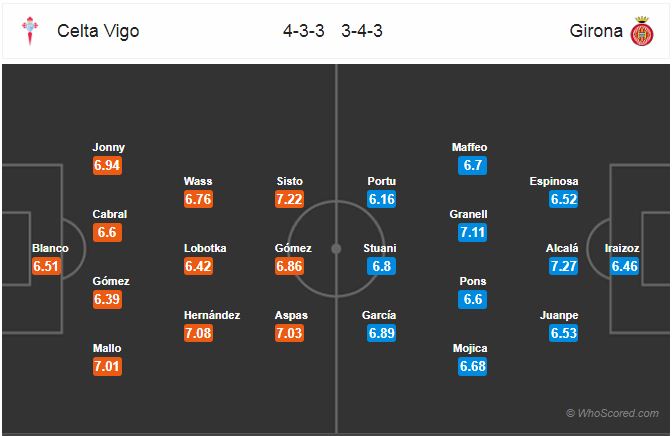Select Lobotka's 6.42 rating badge
672x436 pixels.
198,266
